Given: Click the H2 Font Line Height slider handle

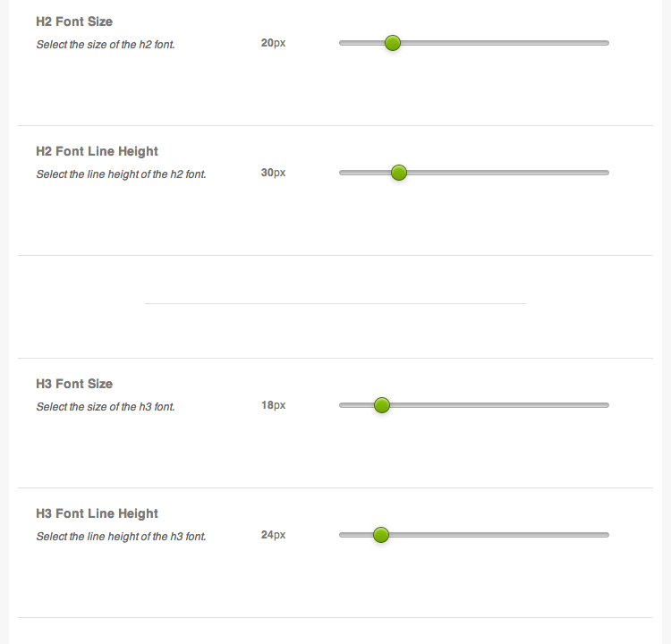Looking at the screenshot, I should (399, 173).
